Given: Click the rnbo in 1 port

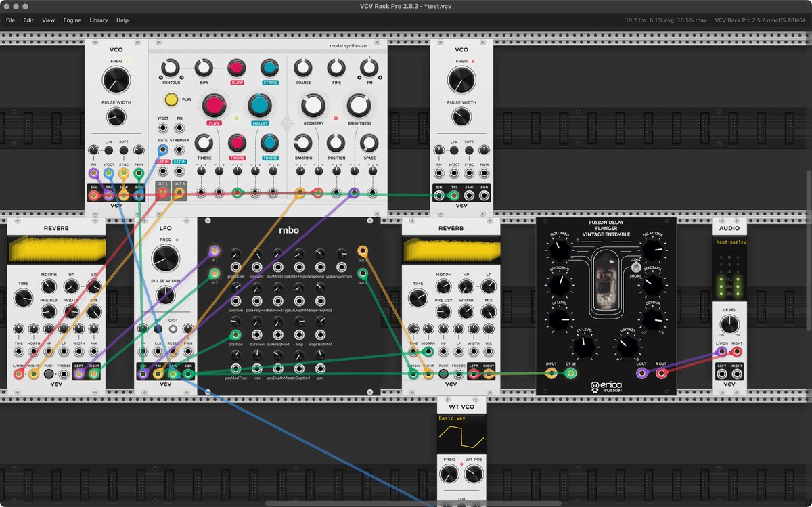Looking at the screenshot, I should tap(215, 251).
